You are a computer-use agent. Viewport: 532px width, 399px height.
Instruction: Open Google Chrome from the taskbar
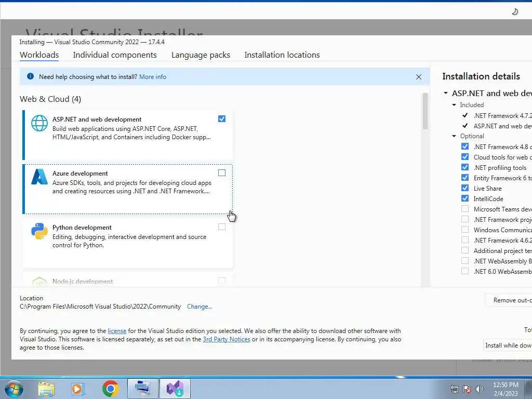(110, 389)
